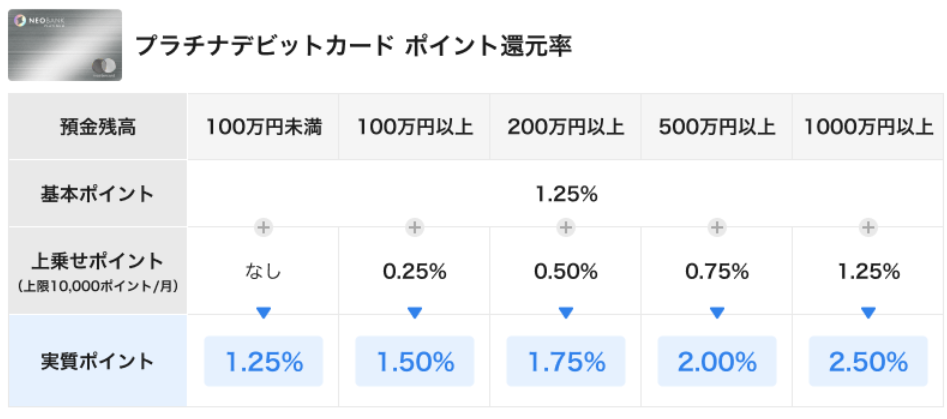Click the blue arrow above 2.50%
947x419 pixels.
coord(868,313)
